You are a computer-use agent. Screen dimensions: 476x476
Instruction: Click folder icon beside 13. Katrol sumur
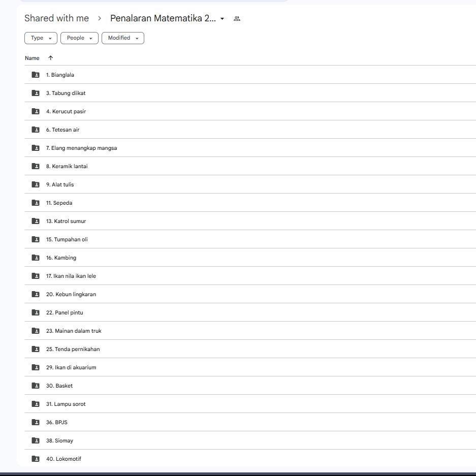(36, 221)
